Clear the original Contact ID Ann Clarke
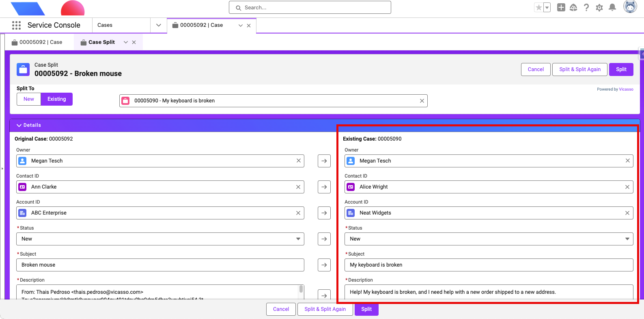The width and height of the screenshot is (644, 319). pos(298,187)
